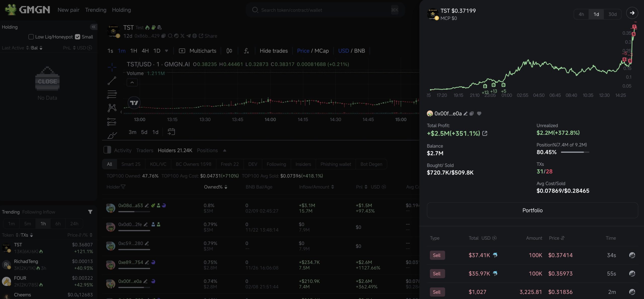Click the arrow button beside 30d
The width and height of the screenshot is (644, 299).
(632, 13)
